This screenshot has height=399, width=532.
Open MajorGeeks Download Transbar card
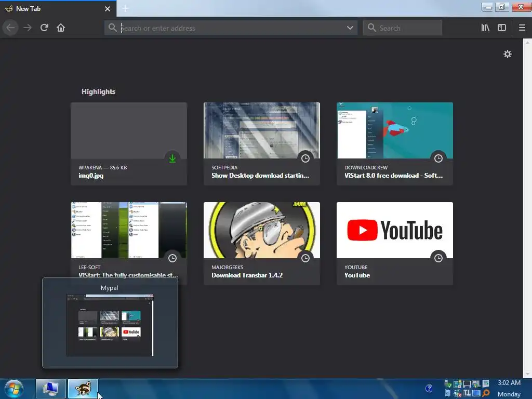pyautogui.click(x=262, y=244)
